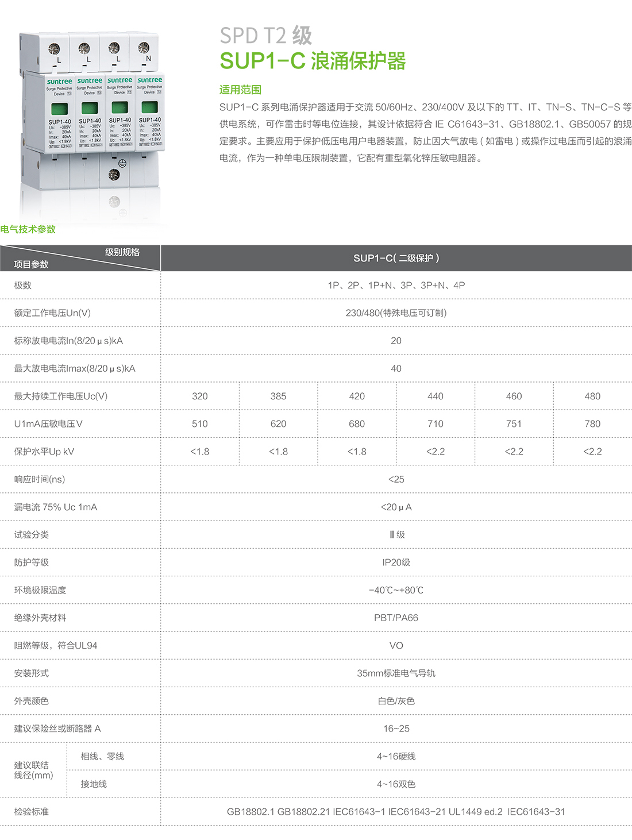Viewport: 632px width, 840px height.
Task: Click the '-40℃~+80℃' temperature value
Action: tap(396, 590)
